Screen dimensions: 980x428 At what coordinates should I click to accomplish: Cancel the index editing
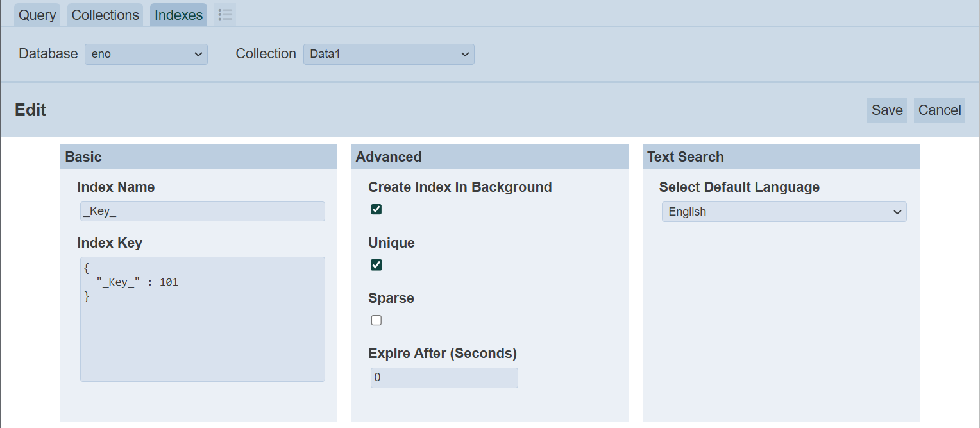(x=939, y=110)
